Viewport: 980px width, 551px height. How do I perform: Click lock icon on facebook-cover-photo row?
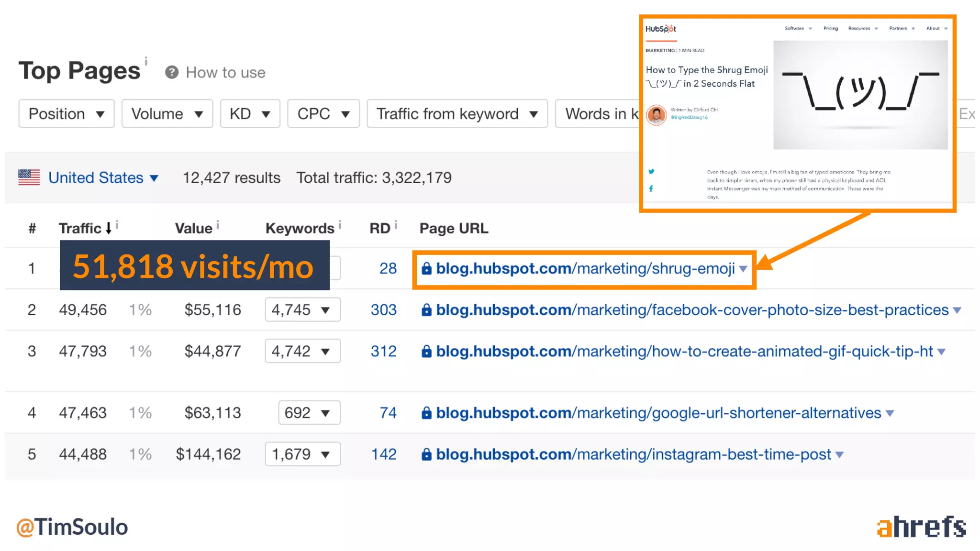[426, 310]
